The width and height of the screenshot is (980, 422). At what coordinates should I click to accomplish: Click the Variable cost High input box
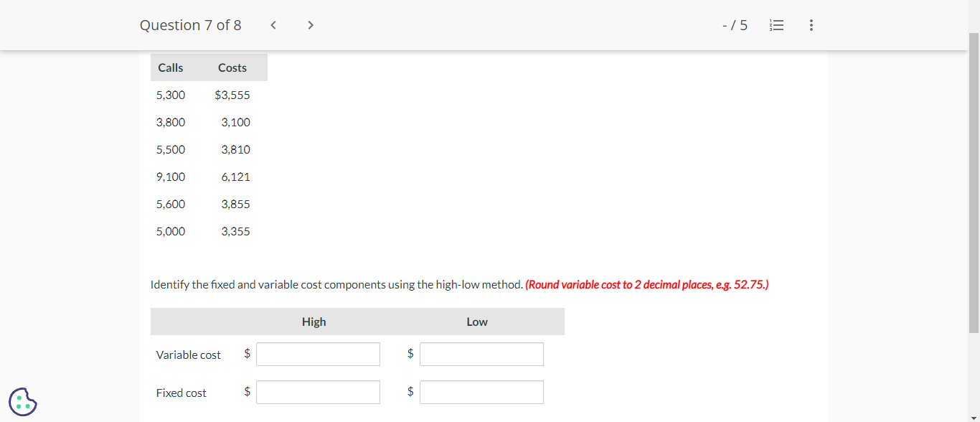point(318,353)
